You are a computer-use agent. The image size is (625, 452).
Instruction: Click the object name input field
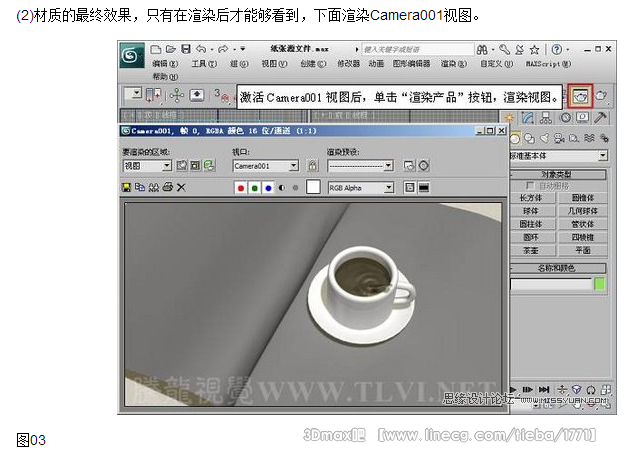point(551,284)
